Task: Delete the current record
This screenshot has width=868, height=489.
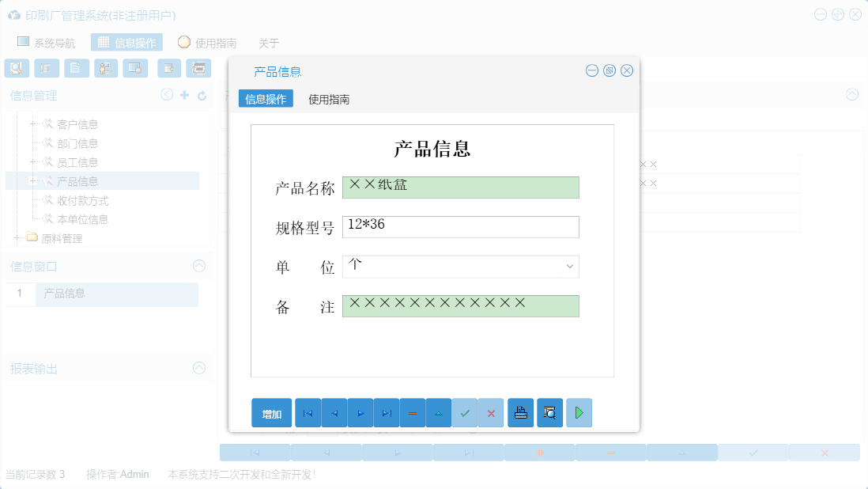Action: [x=412, y=412]
